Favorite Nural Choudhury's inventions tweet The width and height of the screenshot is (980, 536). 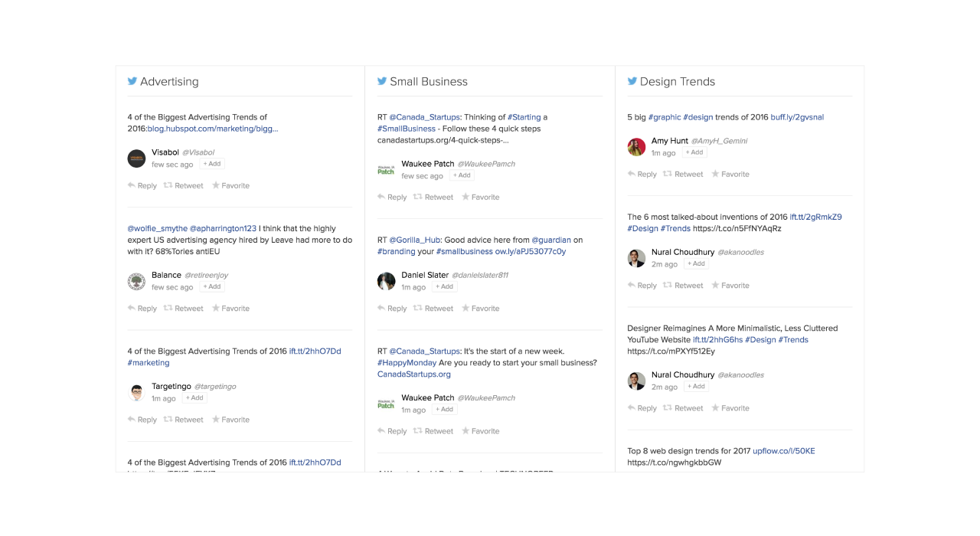[730, 286]
